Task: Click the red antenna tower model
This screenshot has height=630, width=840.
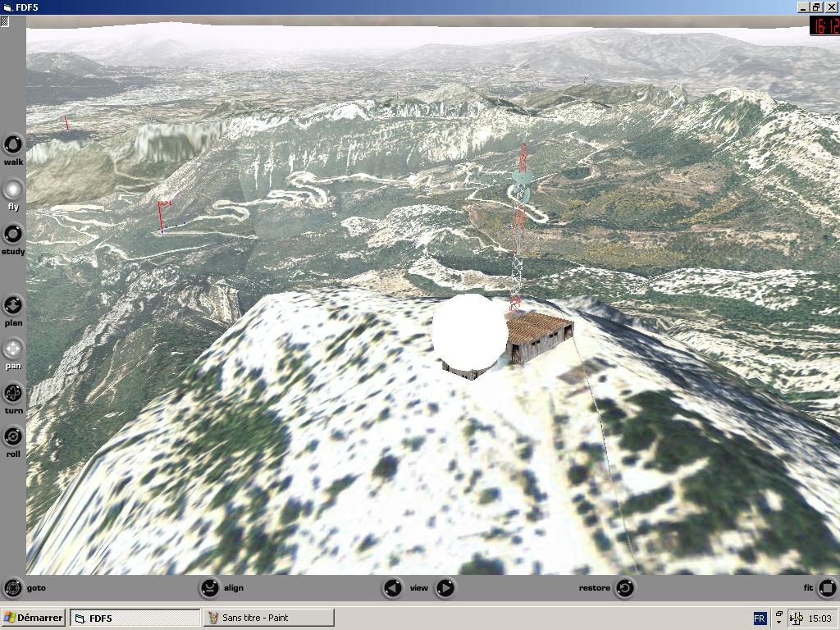Action: coord(518,221)
